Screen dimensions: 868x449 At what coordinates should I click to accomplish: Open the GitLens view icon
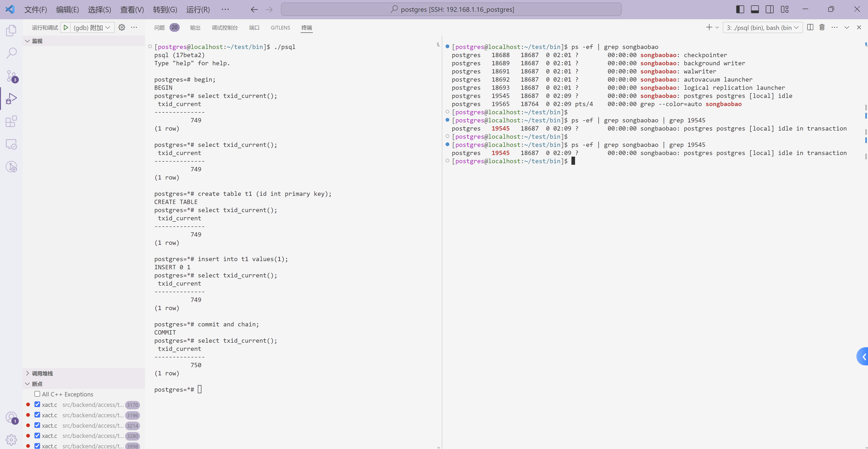11,167
